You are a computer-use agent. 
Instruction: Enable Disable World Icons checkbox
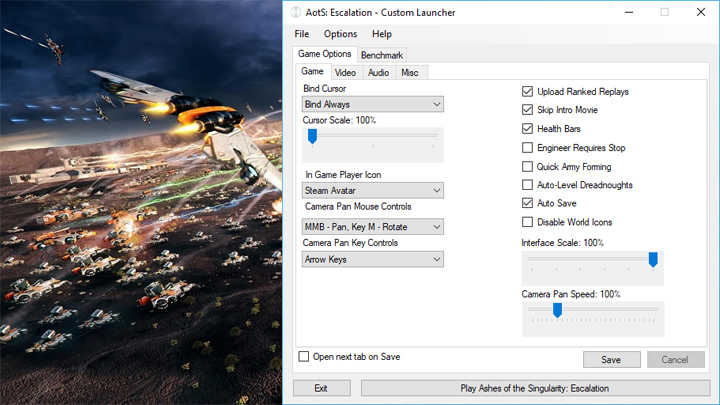coord(527,222)
